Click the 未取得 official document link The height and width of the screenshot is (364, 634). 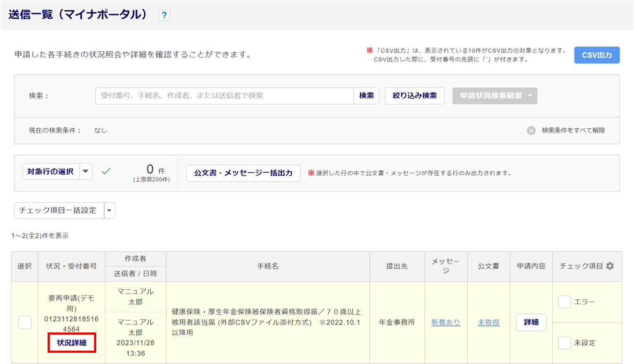pos(488,323)
